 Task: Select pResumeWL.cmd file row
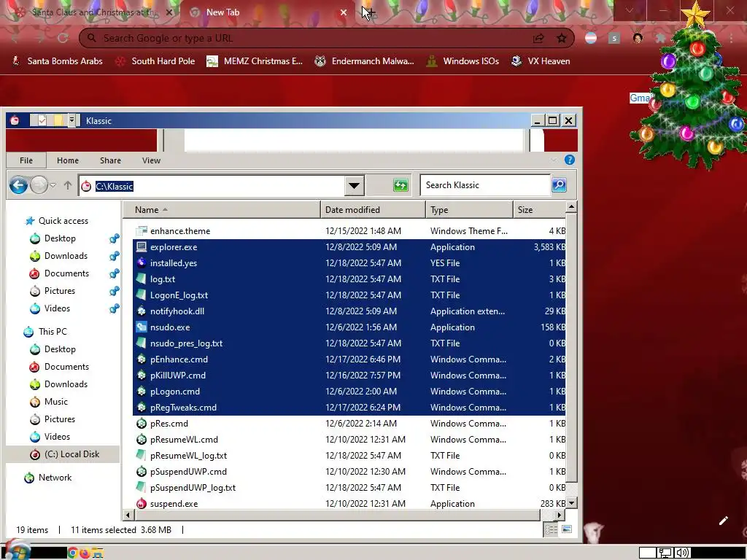(x=350, y=440)
